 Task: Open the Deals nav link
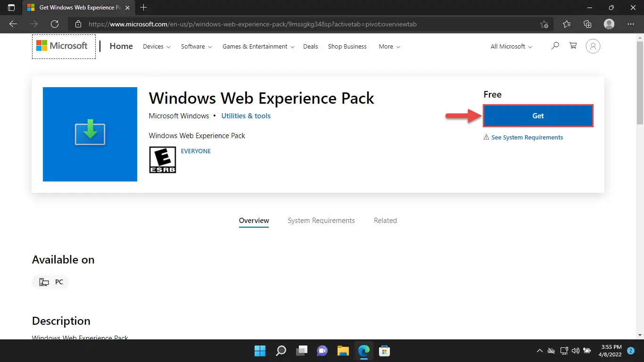point(311,47)
